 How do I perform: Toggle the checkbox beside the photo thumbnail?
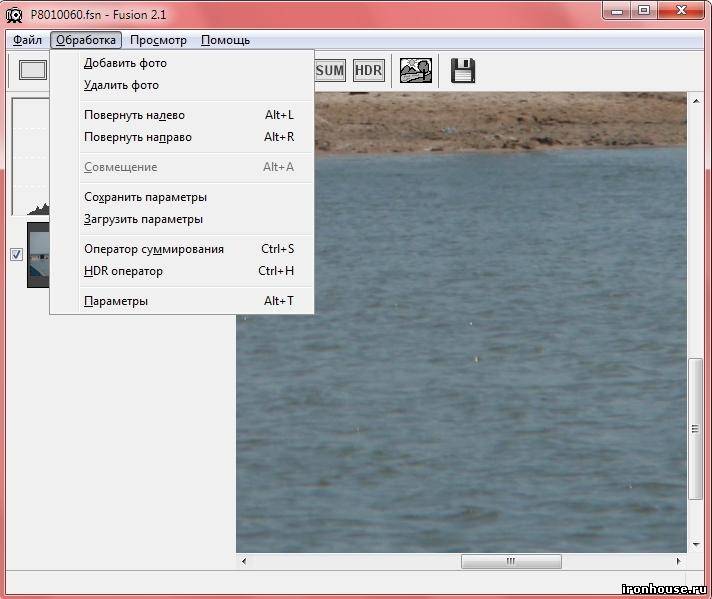click(16, 254)
